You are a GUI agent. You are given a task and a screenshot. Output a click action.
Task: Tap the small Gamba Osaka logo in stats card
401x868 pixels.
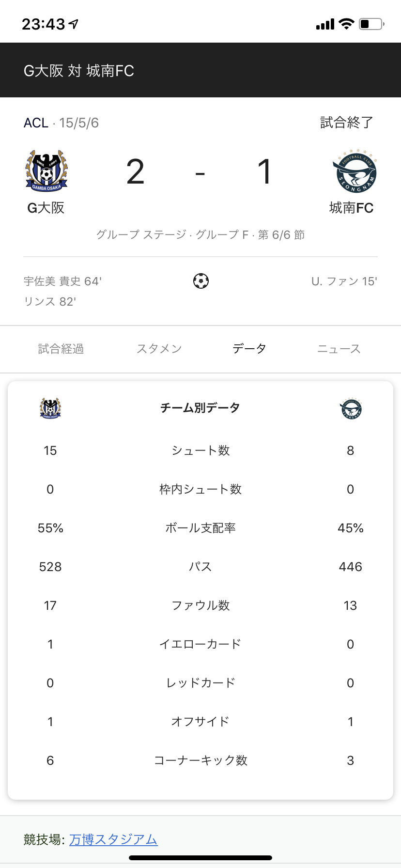[50, 408]
